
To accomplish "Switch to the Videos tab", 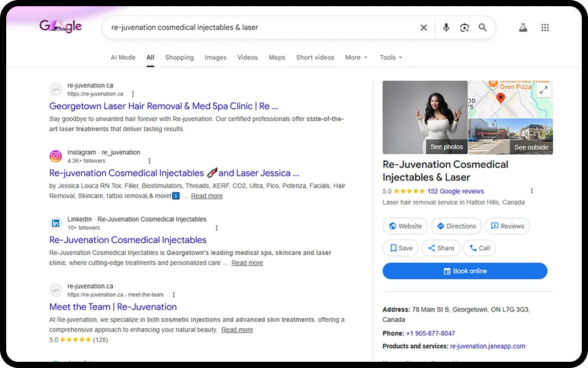I will 248,58.
